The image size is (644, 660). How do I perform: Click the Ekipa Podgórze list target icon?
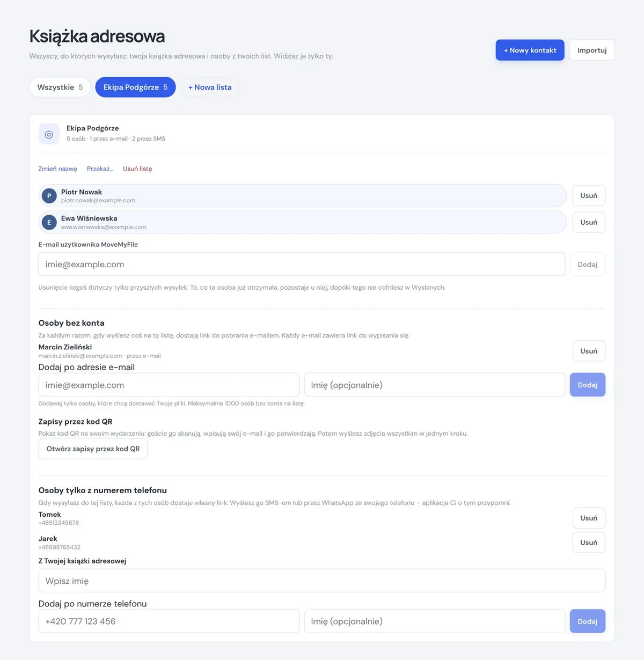click(x=49, y=134)
